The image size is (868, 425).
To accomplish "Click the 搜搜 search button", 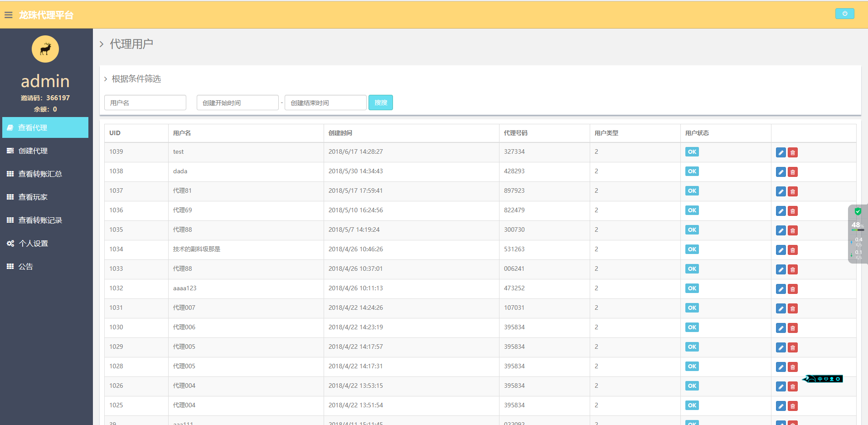I will coord(381,103).
